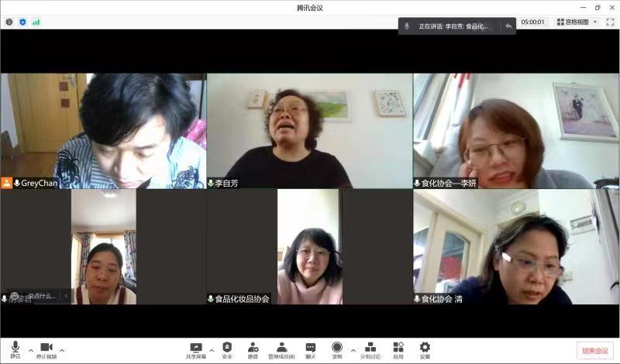This screenshot has height=364, width=620.
Task: Start screen sharing (共享屏幕)
Action: tap(195, 349)
